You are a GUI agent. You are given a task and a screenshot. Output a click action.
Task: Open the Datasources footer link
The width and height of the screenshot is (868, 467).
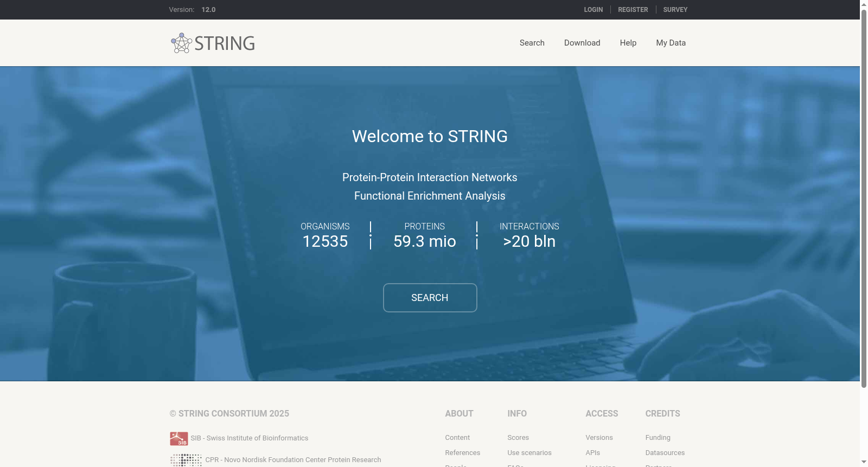[x=665, y=453]
